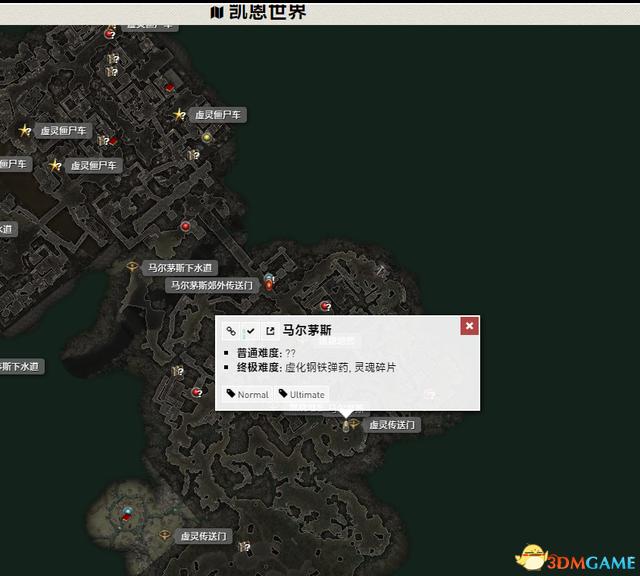Screen dimensions: 640x576
Task: Open the 虚灵传送门 label below the popup
Action: point(392,425)
